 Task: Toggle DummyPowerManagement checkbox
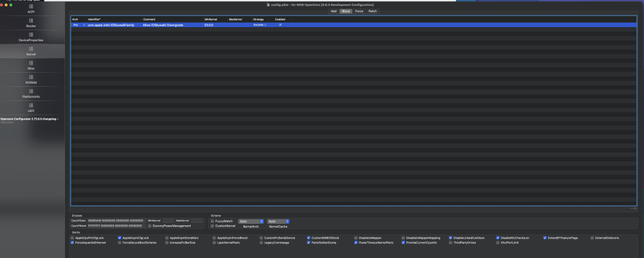click(149, 226)
